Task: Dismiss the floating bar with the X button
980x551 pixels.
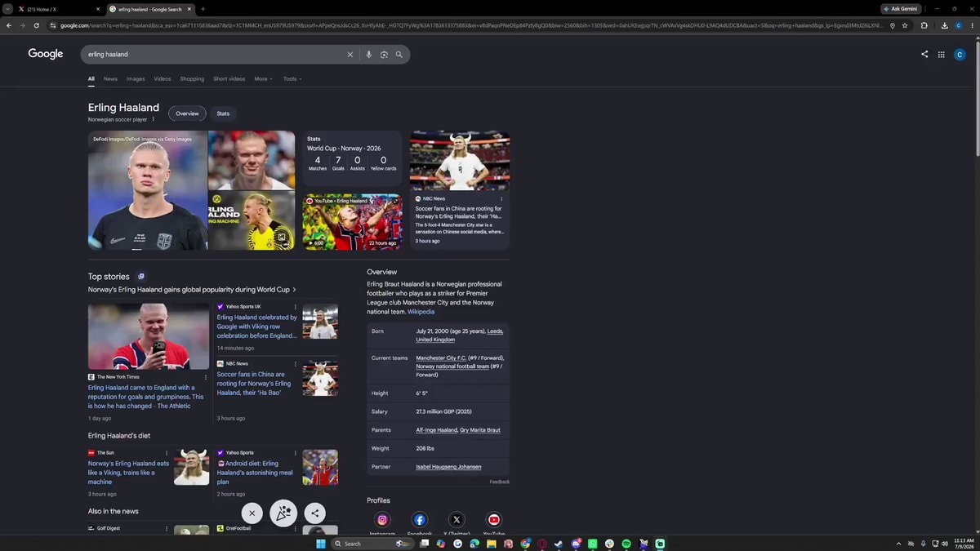Action: [x=252, y=513]
